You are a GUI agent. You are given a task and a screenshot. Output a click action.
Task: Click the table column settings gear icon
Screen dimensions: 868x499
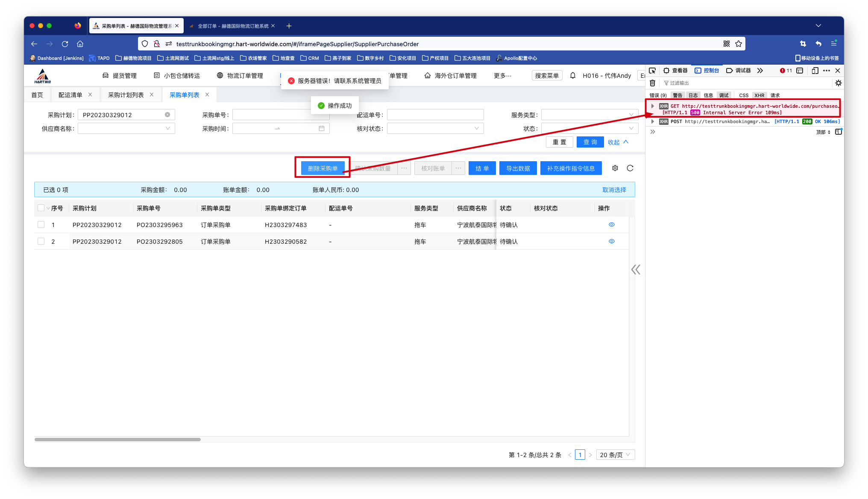pyautogui.click(x=615, y=168)
